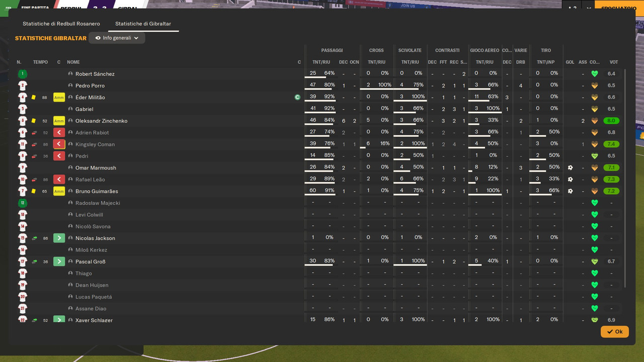Sort by the DRB column header
The image size is (644, 362).
click(x=521, y=62)
